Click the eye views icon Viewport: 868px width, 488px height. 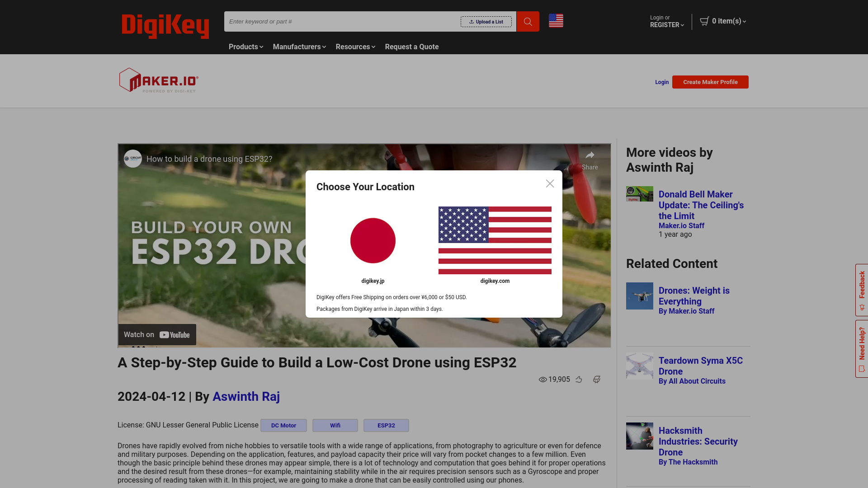point(543,380)
